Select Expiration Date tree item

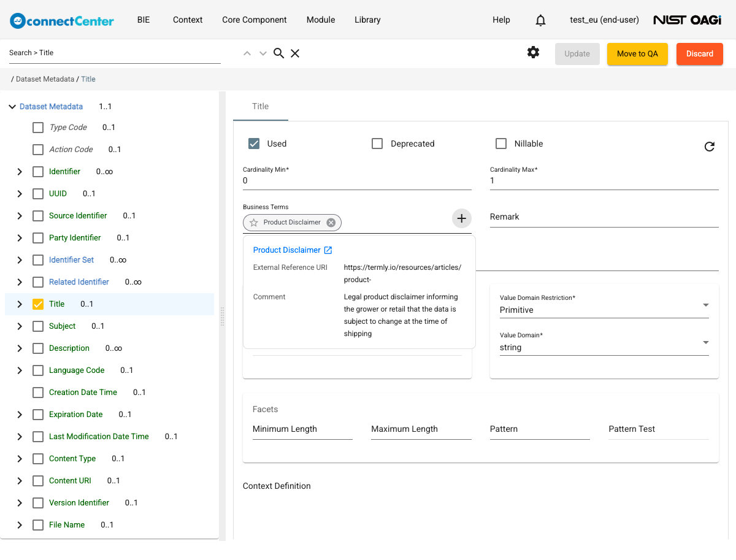coord(76,415)
